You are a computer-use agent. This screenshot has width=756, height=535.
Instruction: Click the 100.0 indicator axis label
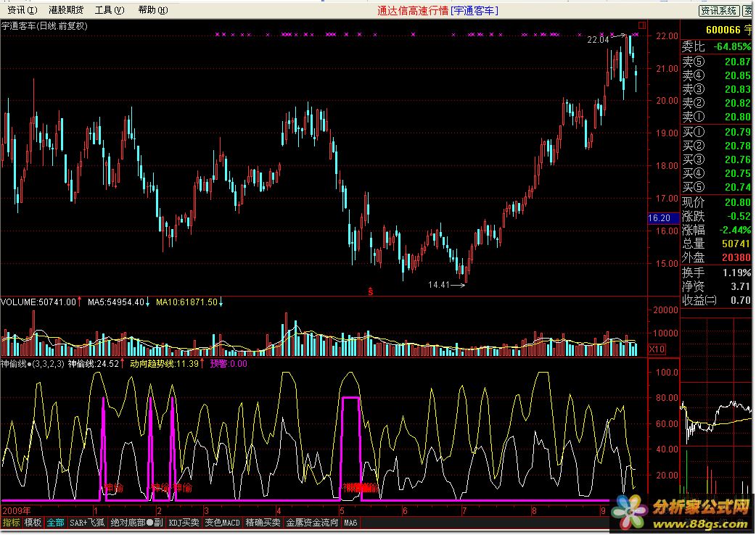[666, 372]
